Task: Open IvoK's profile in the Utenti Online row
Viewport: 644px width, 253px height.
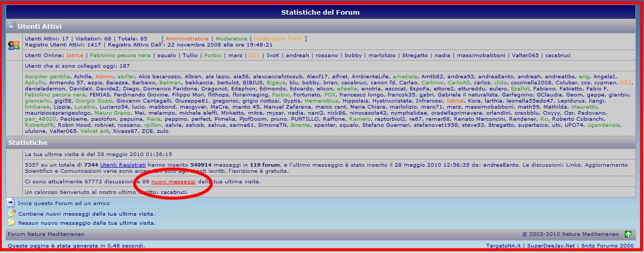Action: pyautogui.click(x=273, y=55)
